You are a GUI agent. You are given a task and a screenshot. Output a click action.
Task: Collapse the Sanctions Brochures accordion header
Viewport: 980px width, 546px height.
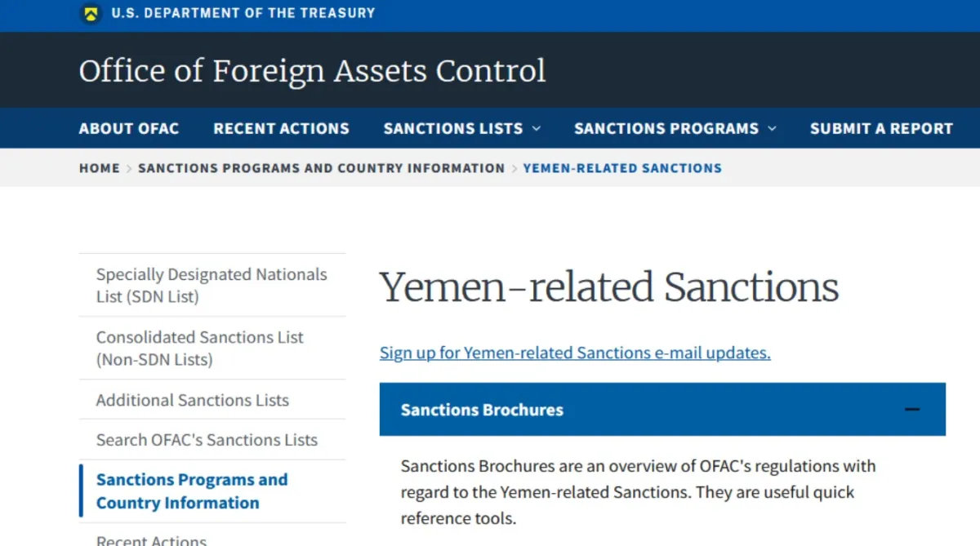click(x=482, y=410)
